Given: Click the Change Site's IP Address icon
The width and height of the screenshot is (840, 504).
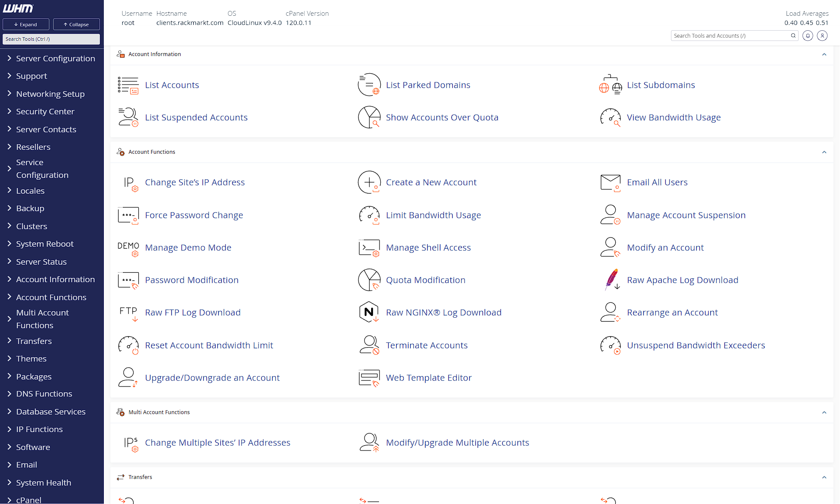Looking at the screenshot, I should pyautogui.click(x=131, y=184).
